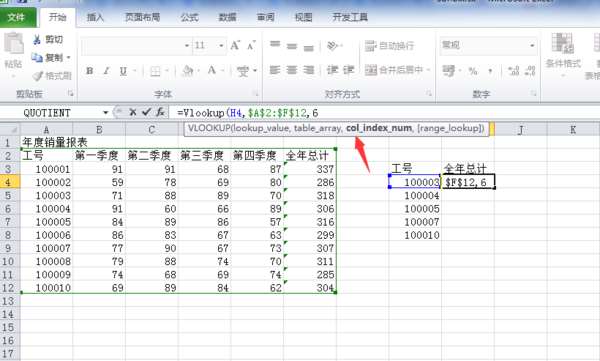Click col_index_num in the VLOOKUP tooltip

(379, 128)
